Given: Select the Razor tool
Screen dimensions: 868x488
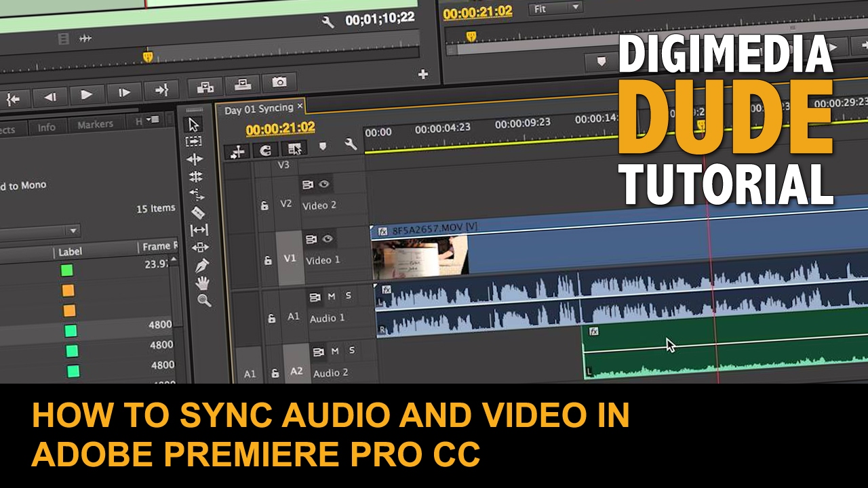Looking at the screenshot, I should click(x=198, y=212).
